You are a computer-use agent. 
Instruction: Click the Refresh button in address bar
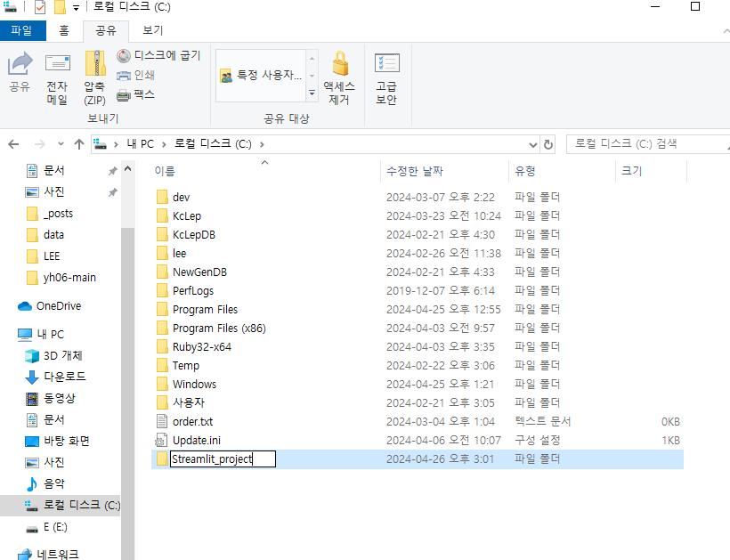548,144
